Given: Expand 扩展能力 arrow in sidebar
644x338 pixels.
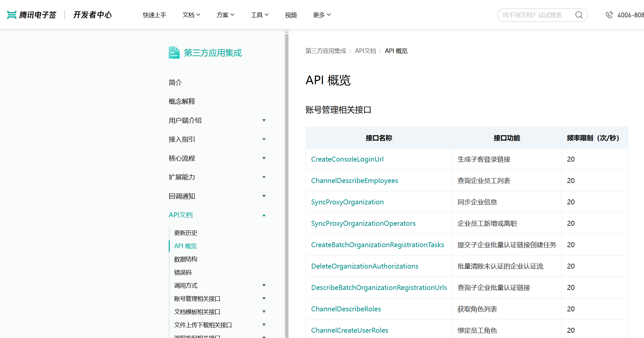Looking at the screenshot, I should pos(264,177).
